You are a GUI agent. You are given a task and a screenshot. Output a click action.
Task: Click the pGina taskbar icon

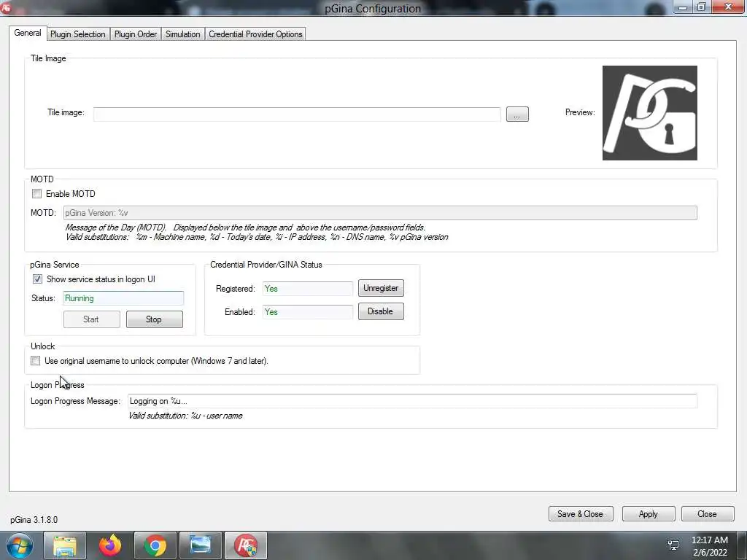(x=246, y=545)
